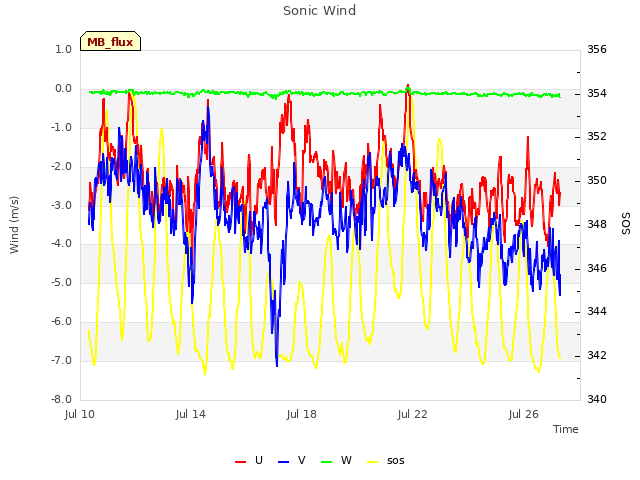Click the -8.0 left axis tick label

click(61, 399)
